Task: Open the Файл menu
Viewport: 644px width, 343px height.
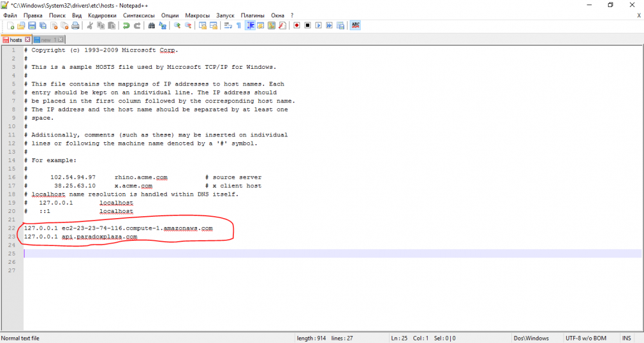Action: [x=10, y=15]
